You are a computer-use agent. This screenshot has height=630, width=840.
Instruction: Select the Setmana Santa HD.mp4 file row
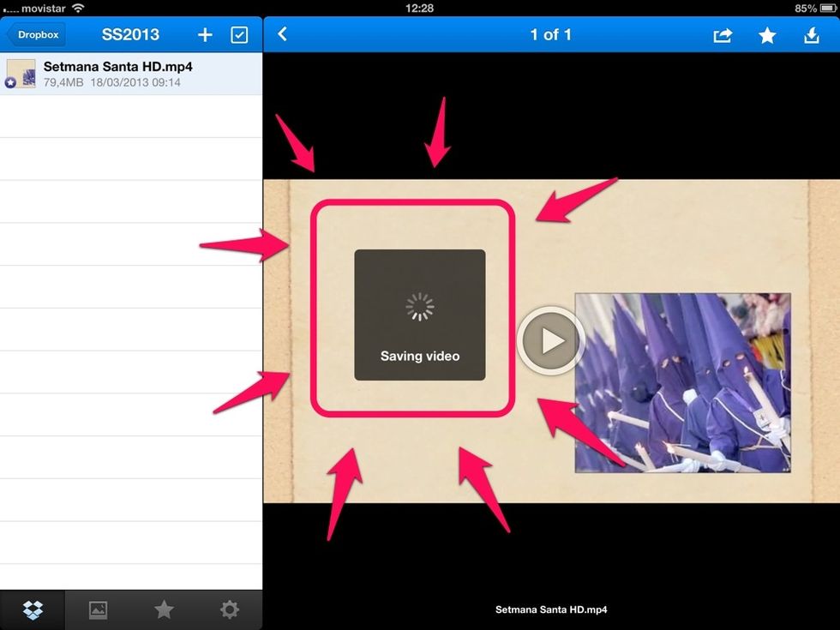click(130, 74)
